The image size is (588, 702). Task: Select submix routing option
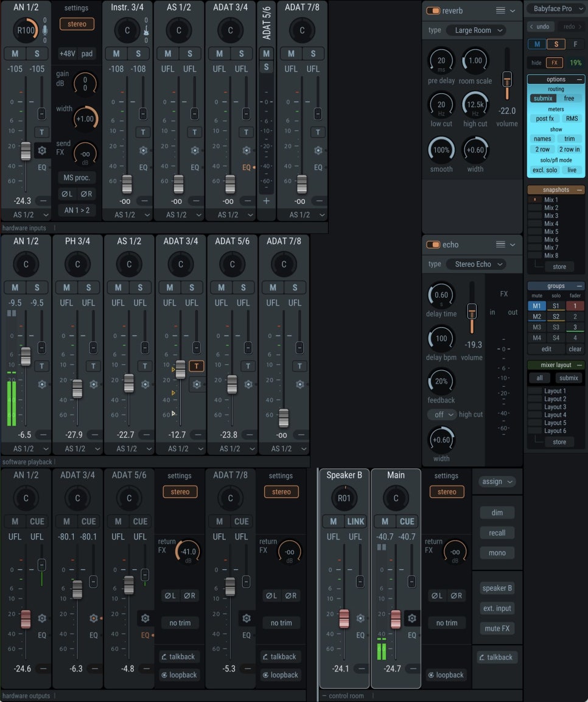tap(543, 99)
